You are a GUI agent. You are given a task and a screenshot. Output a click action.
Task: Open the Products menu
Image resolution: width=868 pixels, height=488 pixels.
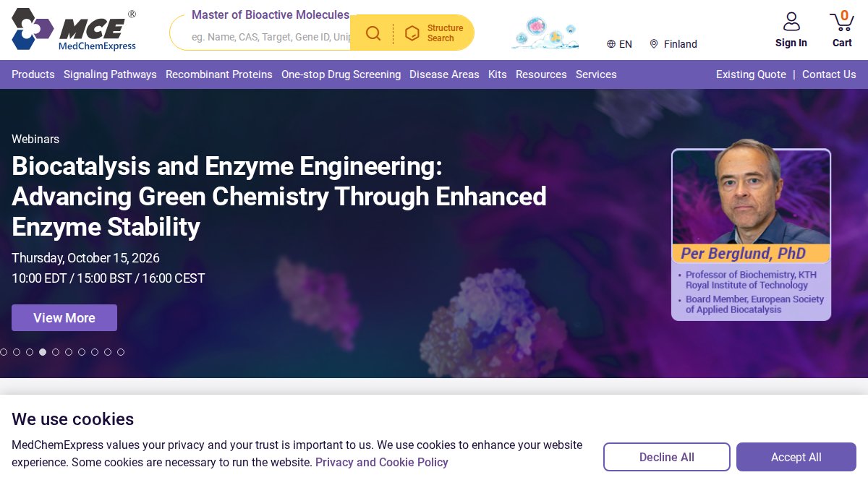[33, 74]
